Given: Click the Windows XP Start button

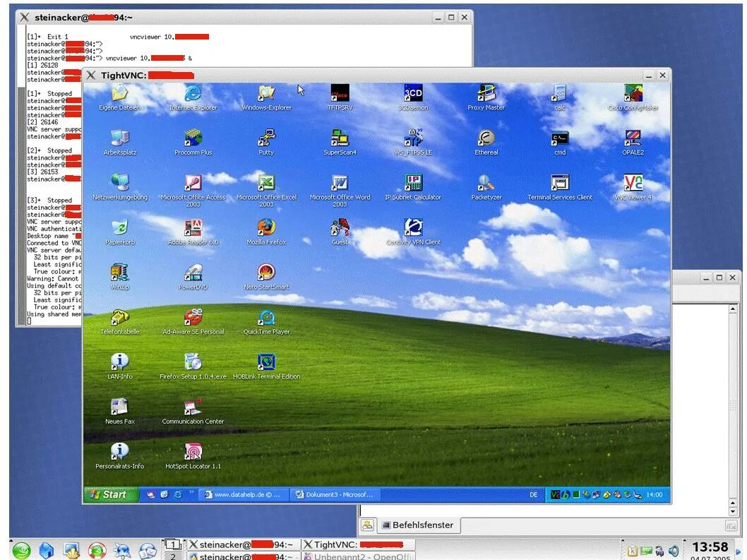Looking at the screenshot, I should pyautogui.click(x=112, y=495).
